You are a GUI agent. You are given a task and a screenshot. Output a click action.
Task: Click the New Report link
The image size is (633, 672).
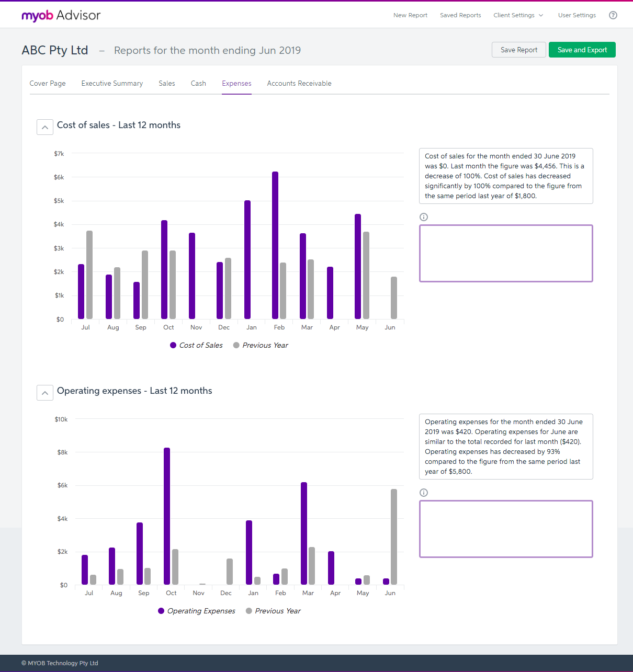(410, 15)
